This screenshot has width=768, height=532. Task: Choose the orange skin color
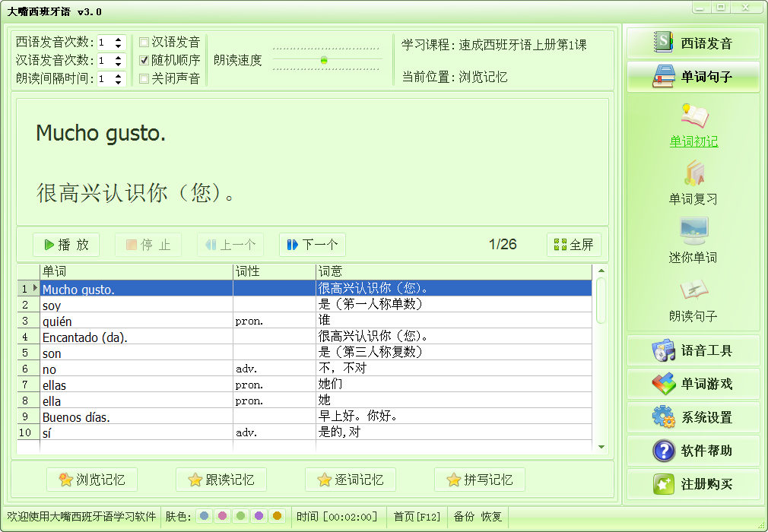click(x=278, y=516)
